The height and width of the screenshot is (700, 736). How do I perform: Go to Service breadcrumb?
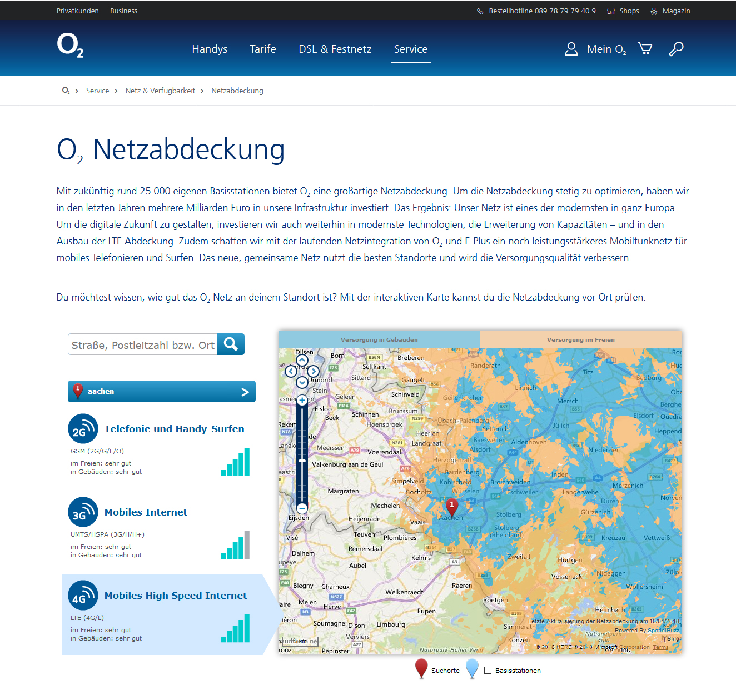[97, 91]
